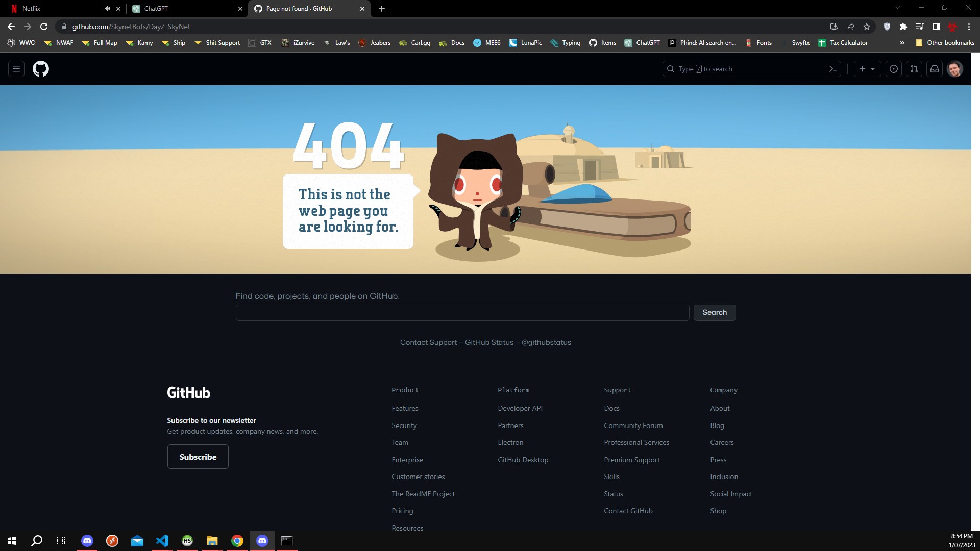Open the Pull requests icon in header

pyautogui.click(x=914, y=69)
